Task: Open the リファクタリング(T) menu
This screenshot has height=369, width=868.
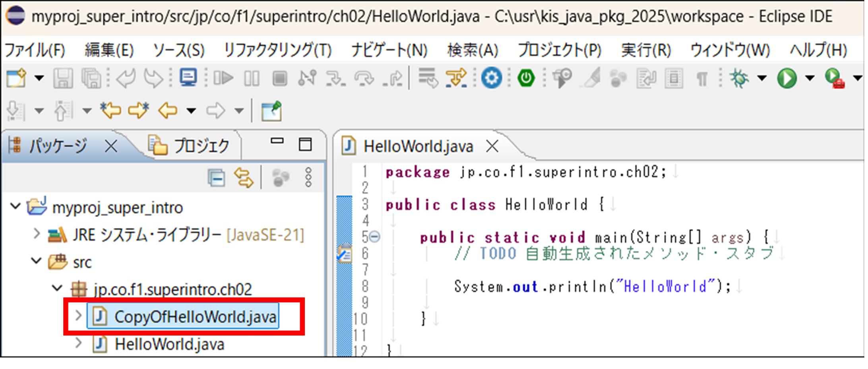Action: click(277, 50)
